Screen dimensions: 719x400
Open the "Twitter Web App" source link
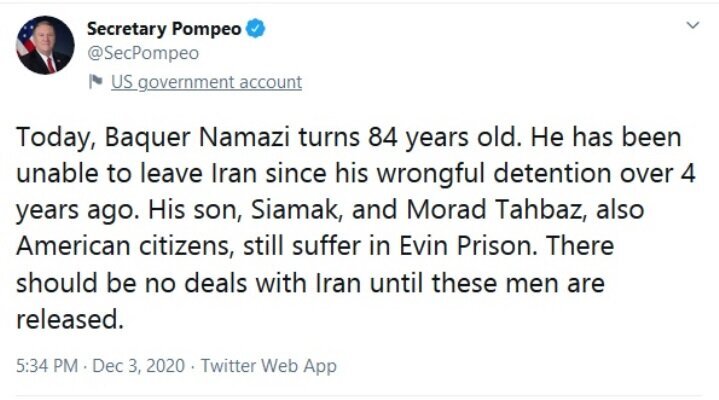click(x=269, y=366)
